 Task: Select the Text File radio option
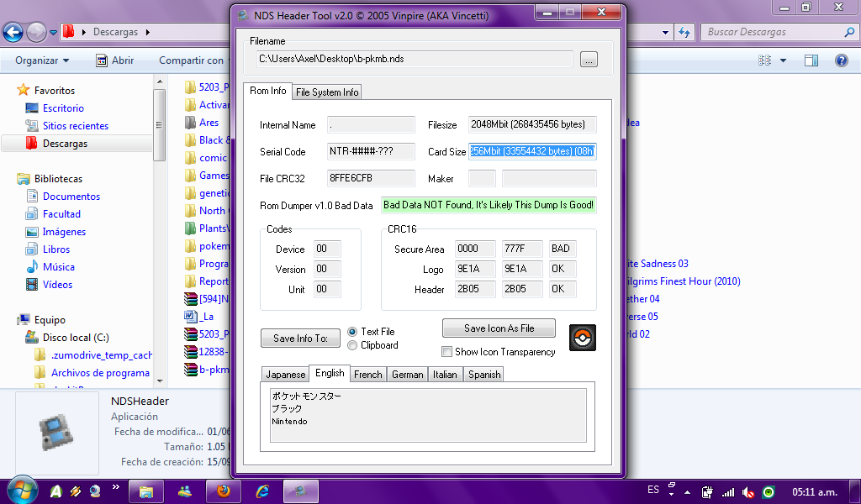click(352, 332)
